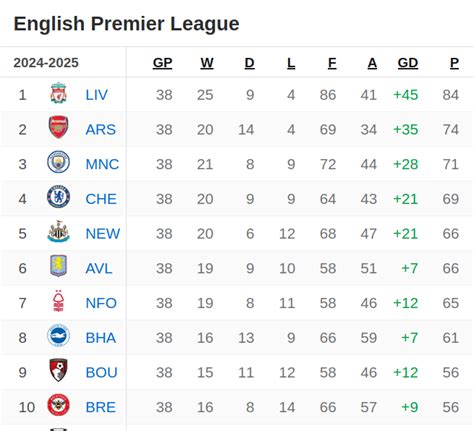Click the Arsenal club crest icon
Viewport: 474px width, 431px height.
tap(58, 127)
